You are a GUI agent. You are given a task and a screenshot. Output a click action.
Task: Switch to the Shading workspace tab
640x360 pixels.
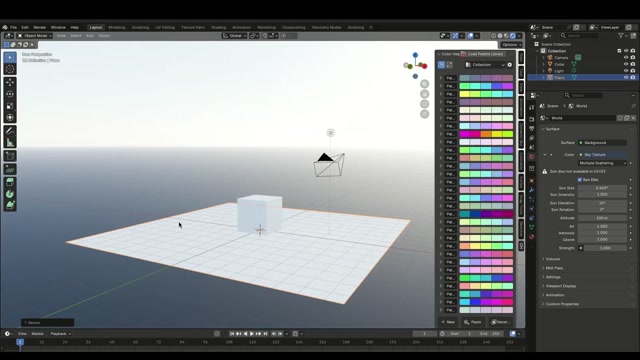click(218, 27)
